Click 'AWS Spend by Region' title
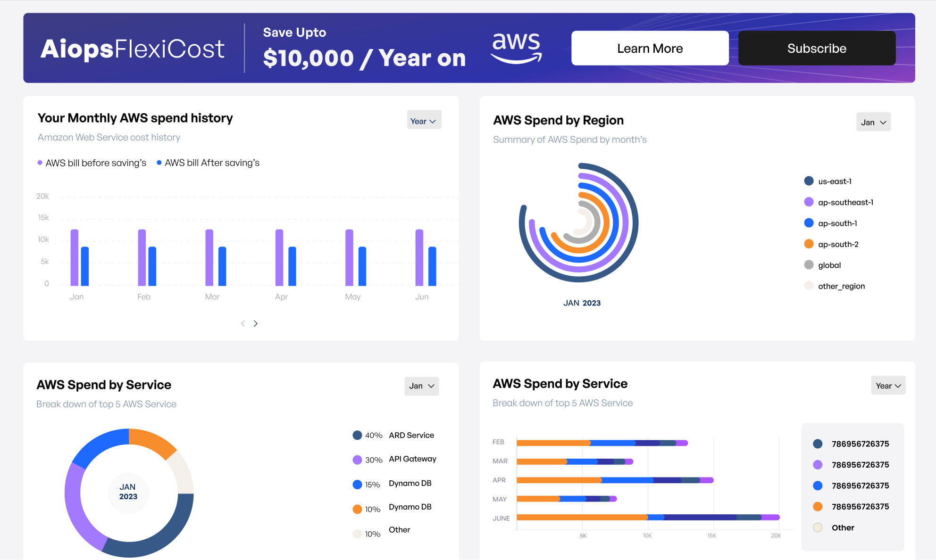Image resolution: width=936 pixels, height=560 pixels. (x=558, y=120)
